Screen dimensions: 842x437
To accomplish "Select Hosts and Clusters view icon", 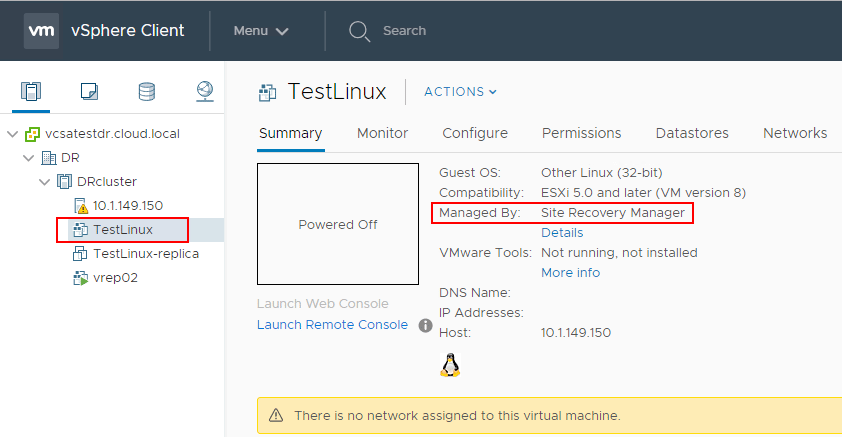I will tap(31, 91).
